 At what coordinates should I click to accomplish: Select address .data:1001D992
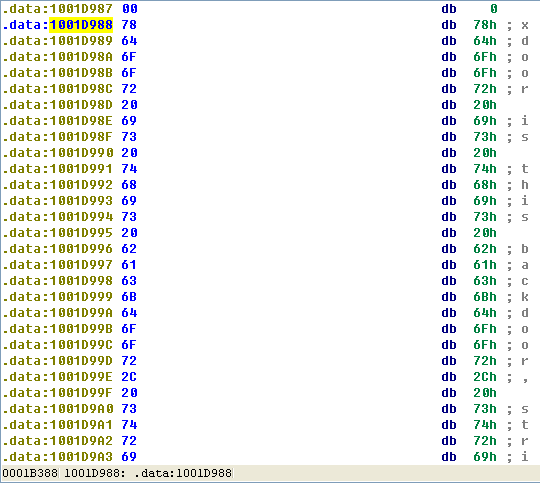click(58, 185)
